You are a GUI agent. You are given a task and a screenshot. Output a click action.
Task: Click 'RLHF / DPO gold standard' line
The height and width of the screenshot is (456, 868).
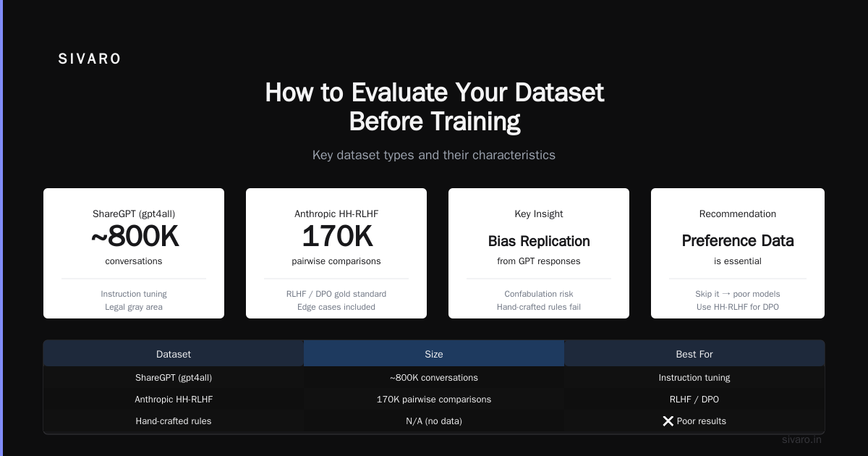[x=336, y=294]
